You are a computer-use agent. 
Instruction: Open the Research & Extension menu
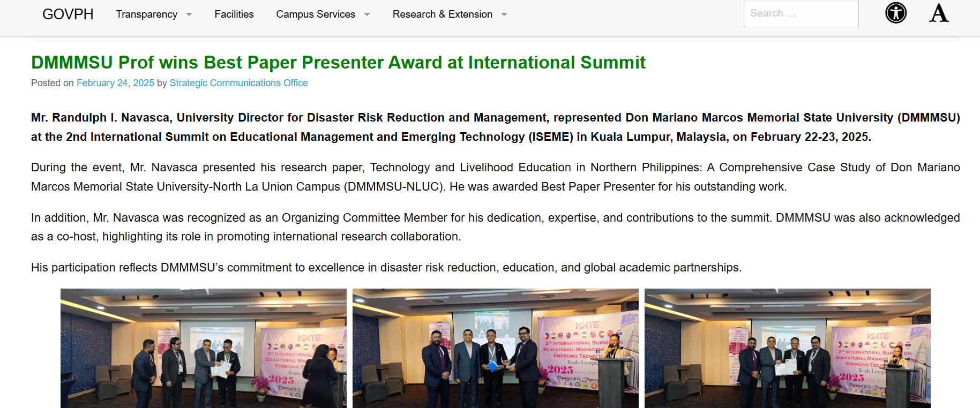[x=443, y=14]
